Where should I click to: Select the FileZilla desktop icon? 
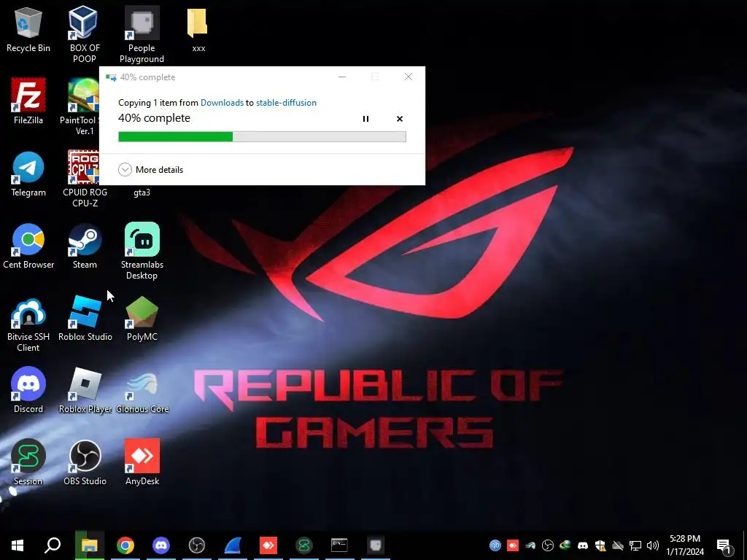tap(28, 101)
